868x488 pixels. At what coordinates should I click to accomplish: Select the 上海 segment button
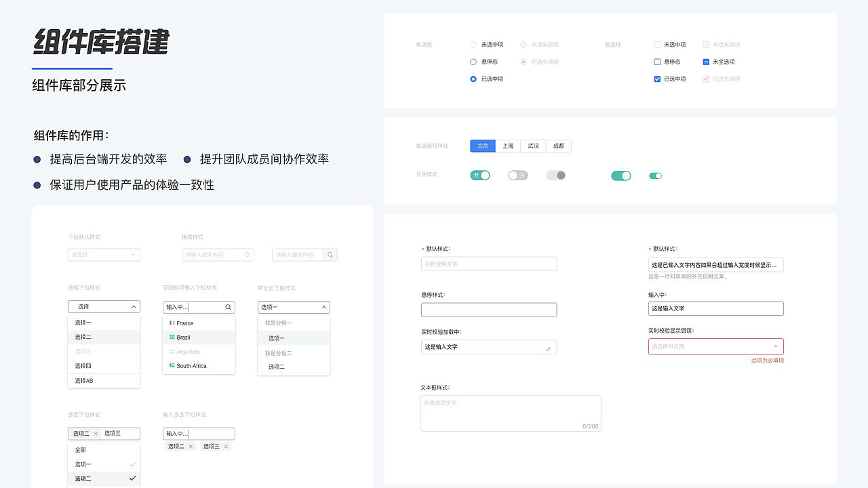point(508,146)
